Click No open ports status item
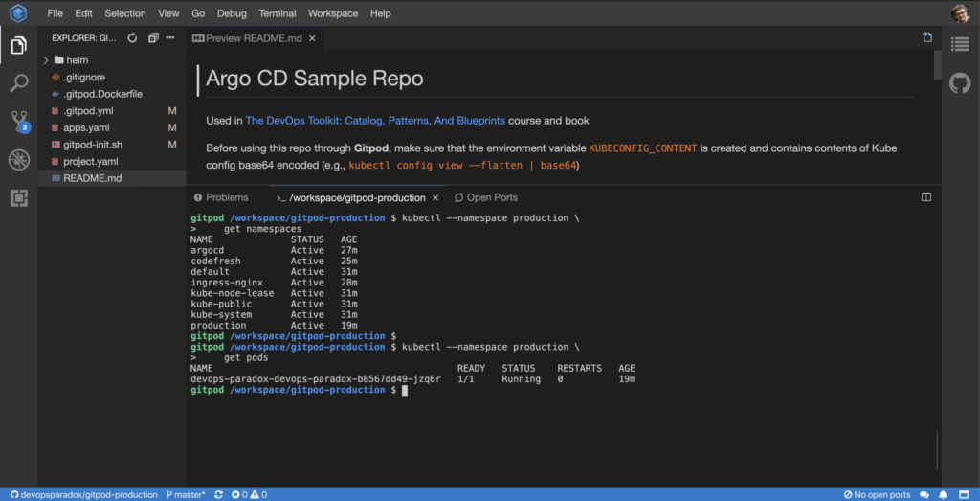This screenshot has height=501, width=980. click(877, 494)
